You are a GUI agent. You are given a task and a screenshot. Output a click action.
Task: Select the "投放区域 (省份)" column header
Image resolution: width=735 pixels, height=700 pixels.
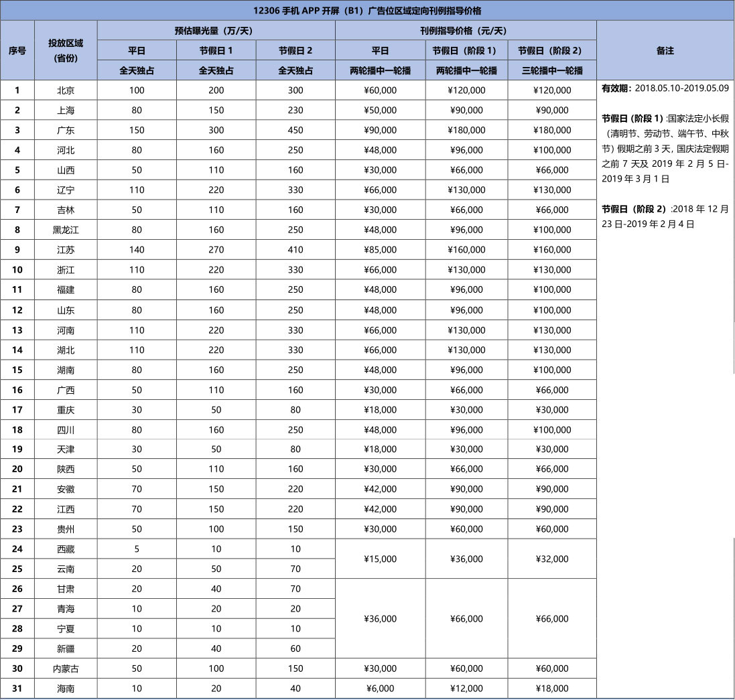click(66, 51)
